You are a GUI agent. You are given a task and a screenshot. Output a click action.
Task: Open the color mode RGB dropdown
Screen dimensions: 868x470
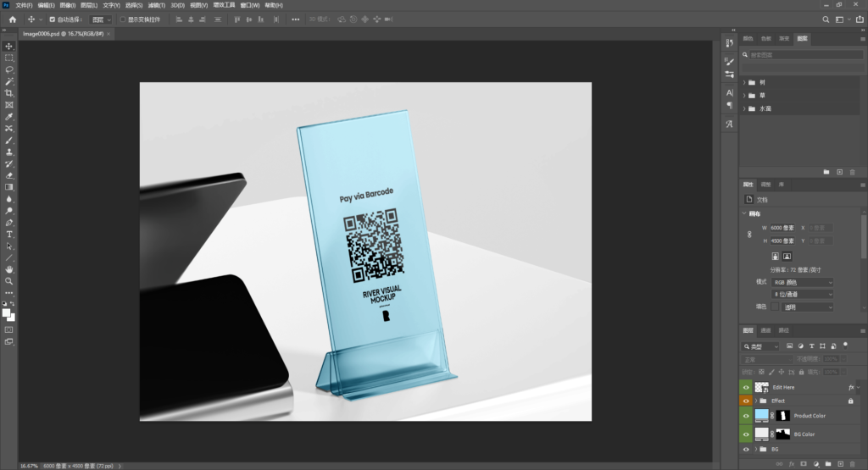click(802, 282)
